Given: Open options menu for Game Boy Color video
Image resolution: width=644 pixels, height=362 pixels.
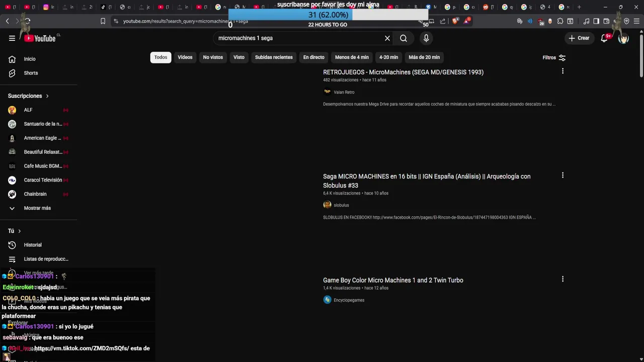Looking at the screenshot, I should tap(562, 279).
